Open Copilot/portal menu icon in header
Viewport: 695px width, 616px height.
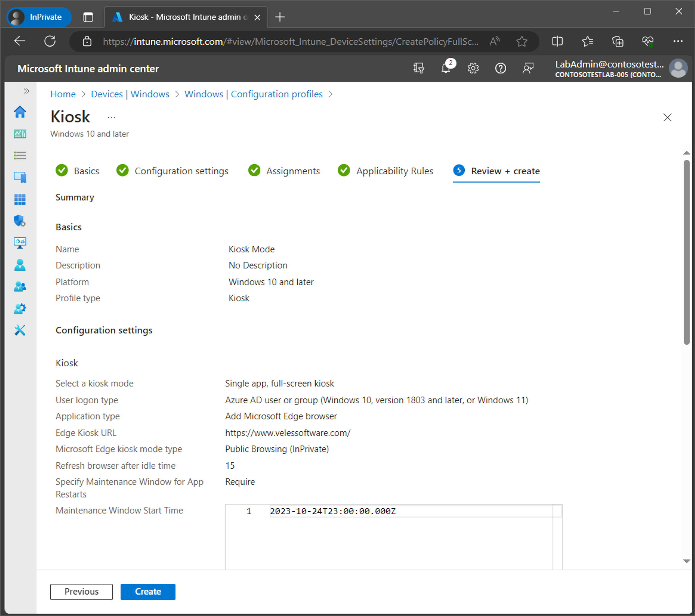click(419, 68)
